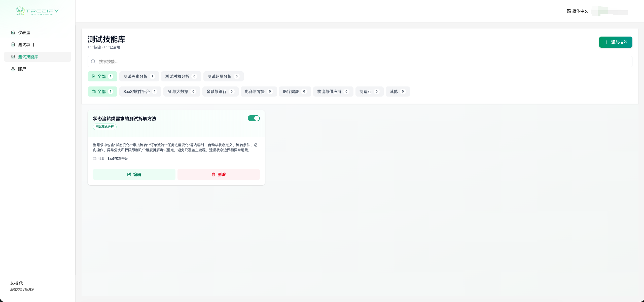This screenshot has width=644, height=302.
Task: Click the search magnifier icon
Action: 93,62
